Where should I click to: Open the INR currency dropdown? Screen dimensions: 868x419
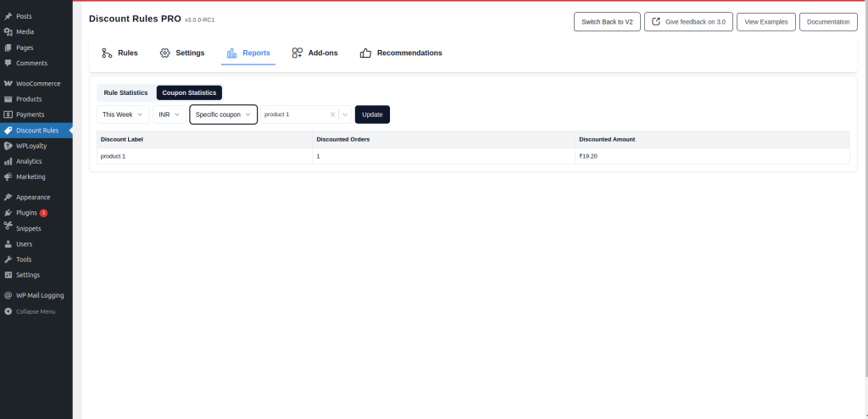170,115
